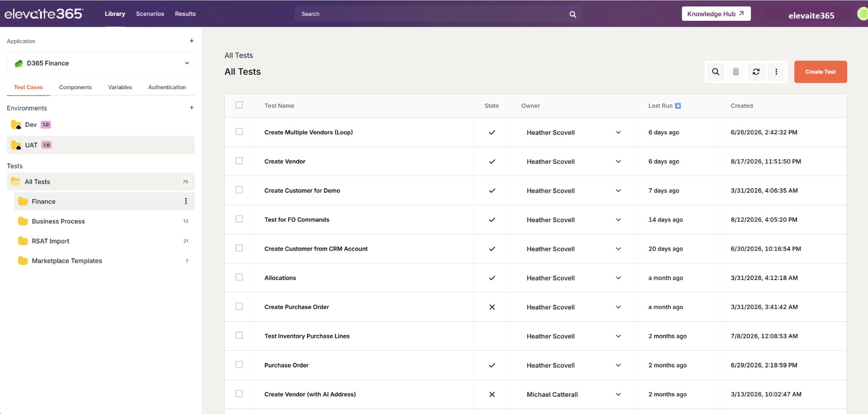The height and width of the screenshot is (414, 868).
Task: Open the Business Process folder
Action: [x=104, y=221]
